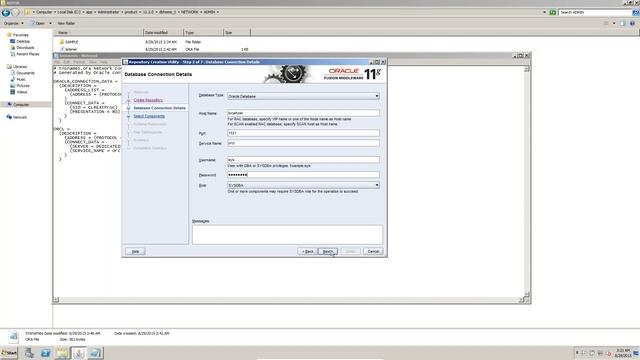Open the File menu in Notepad
The image size is (640, 360).
click(57, 62)
